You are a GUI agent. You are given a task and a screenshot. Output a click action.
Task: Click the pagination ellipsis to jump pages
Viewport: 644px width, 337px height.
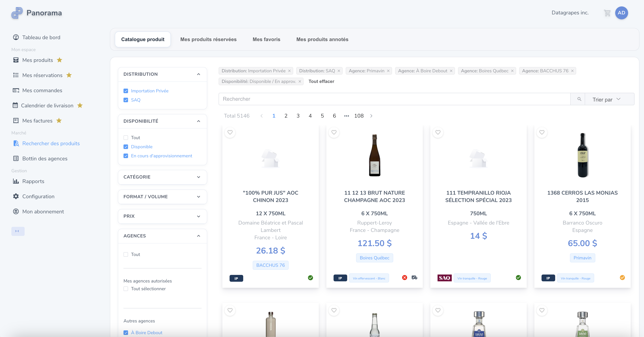pos(346,116)
